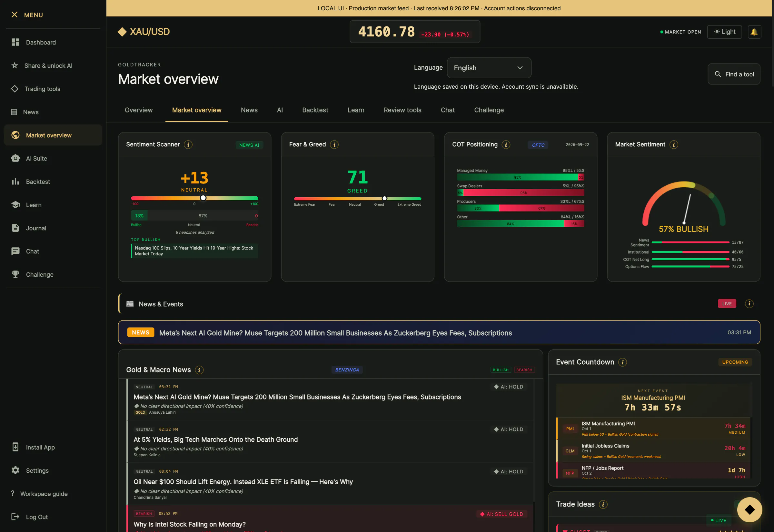Click the floating gold diamond button
The image size is (774, 532).
click(x=749, y=509)
